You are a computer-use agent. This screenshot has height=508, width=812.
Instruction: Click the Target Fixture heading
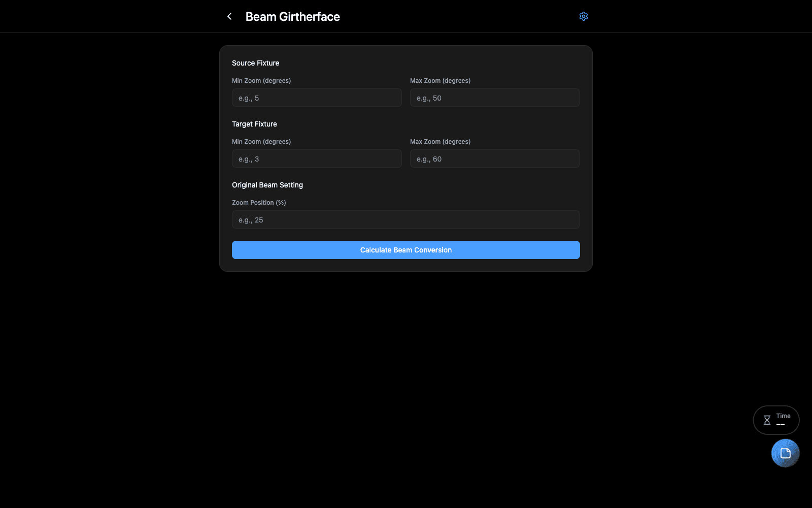pyautogui.click(x=254, y=124)
